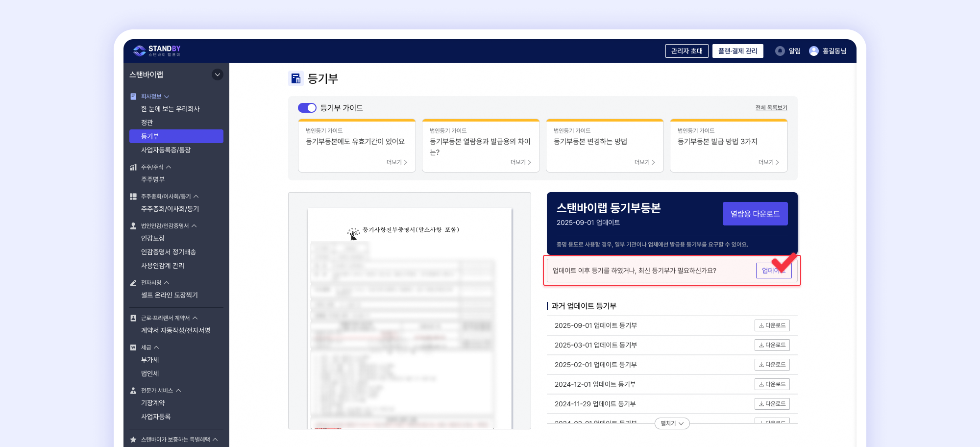This screenshot has width=980, height=447.
Task: Click the 관리자 초대 button
Action: coord(686,51)
